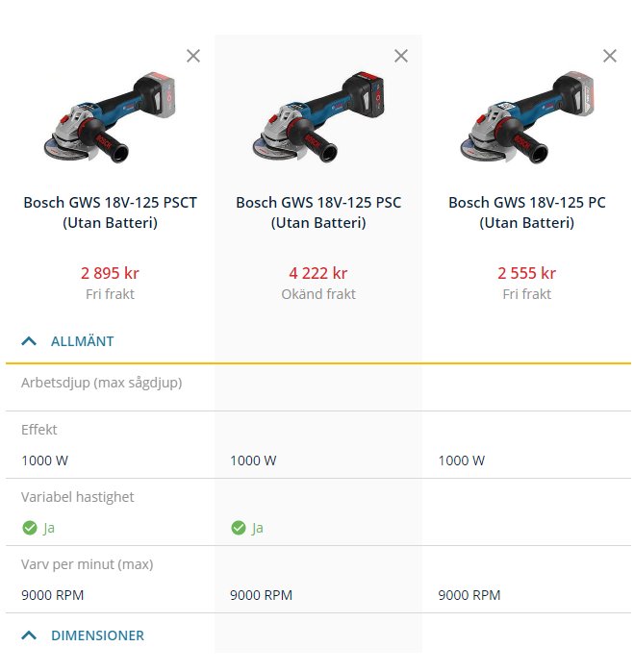Remove Bosch GWS 18V-125 PSCT from comparison
Viewport: 634px width, 672px height.
point(193,56)
